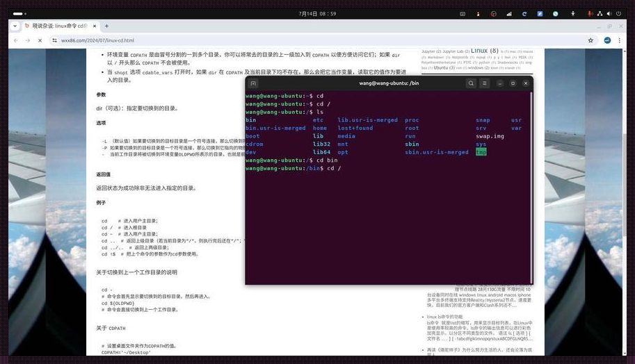Go forward in browser history
Image resolution: width=635 pixels, height=364 pixels.
pos(28,40)
